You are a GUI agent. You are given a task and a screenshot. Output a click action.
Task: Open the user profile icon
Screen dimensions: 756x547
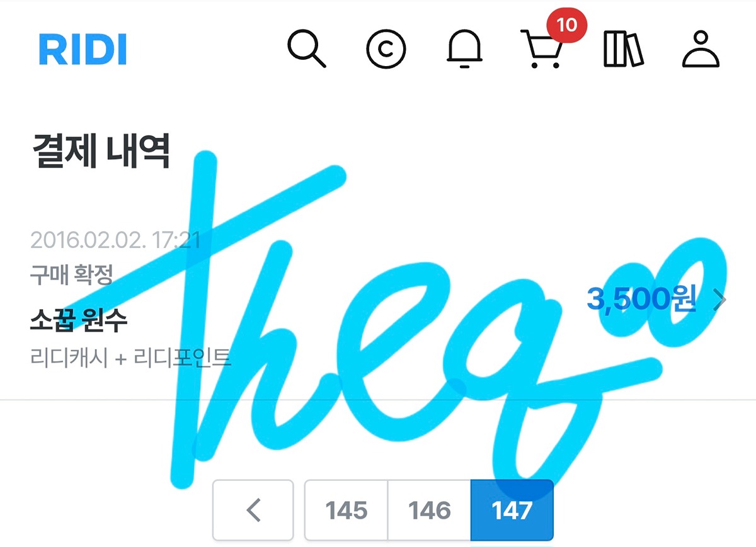[701, 49]
